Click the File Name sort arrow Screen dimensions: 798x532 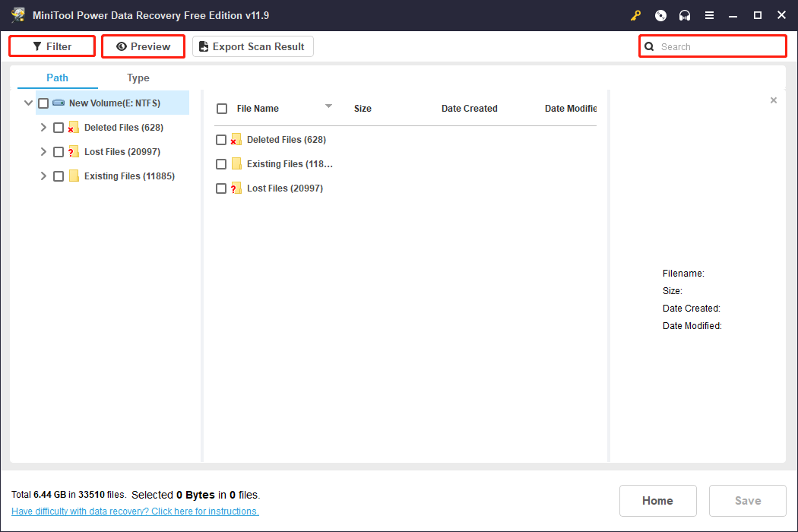coord(328,106)
